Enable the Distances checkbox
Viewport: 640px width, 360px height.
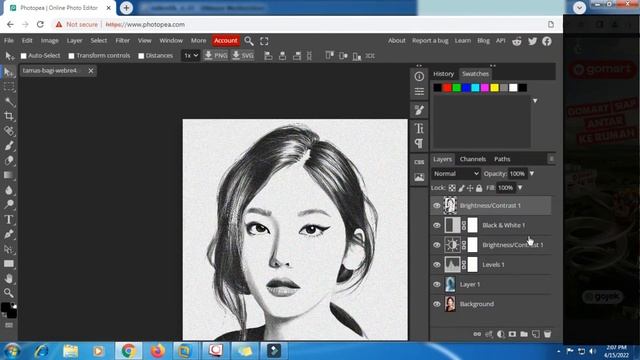tap(141, 56)
